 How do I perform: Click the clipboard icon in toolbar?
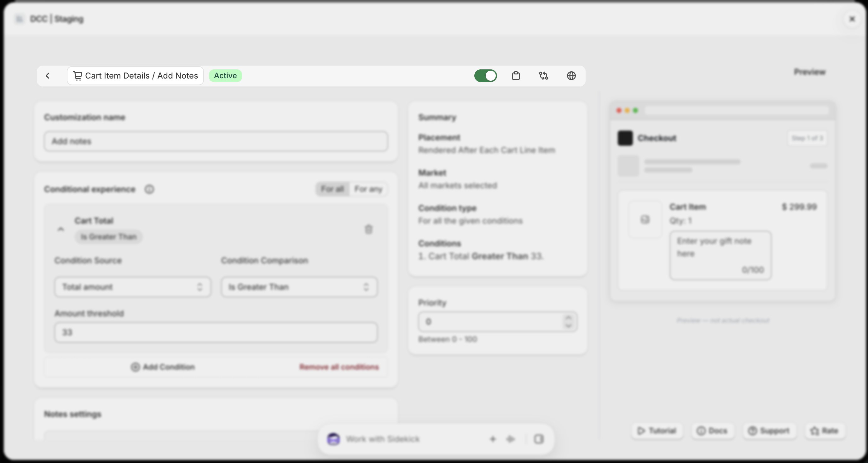pyautogui.click(x=516, y=76)
